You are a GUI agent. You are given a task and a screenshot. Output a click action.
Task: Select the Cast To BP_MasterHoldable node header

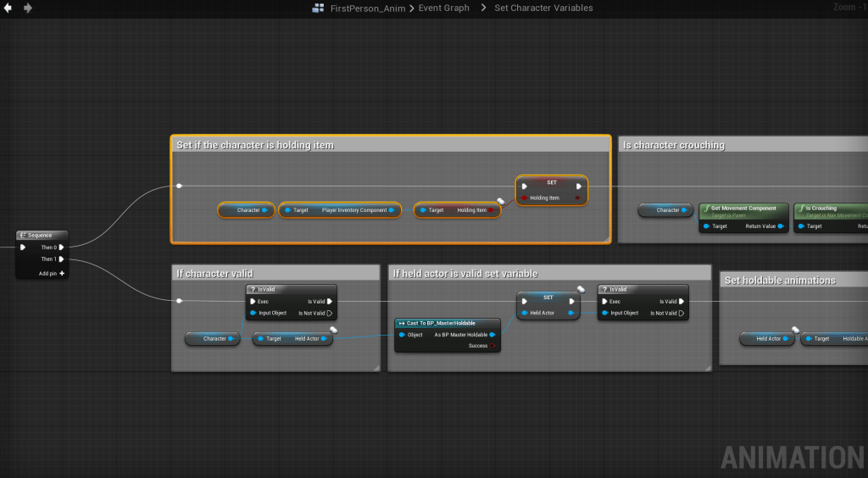442,323
